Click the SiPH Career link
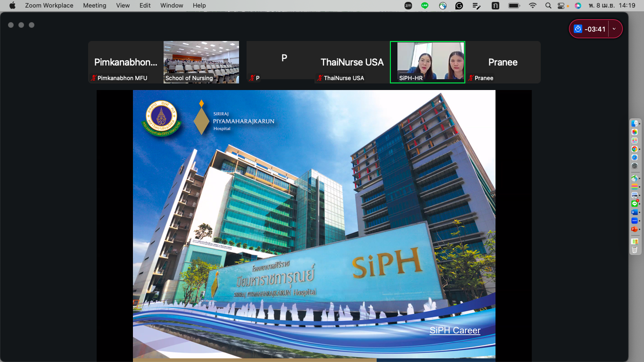The width and height of the screenshot is (644, 362). (455, 330)
